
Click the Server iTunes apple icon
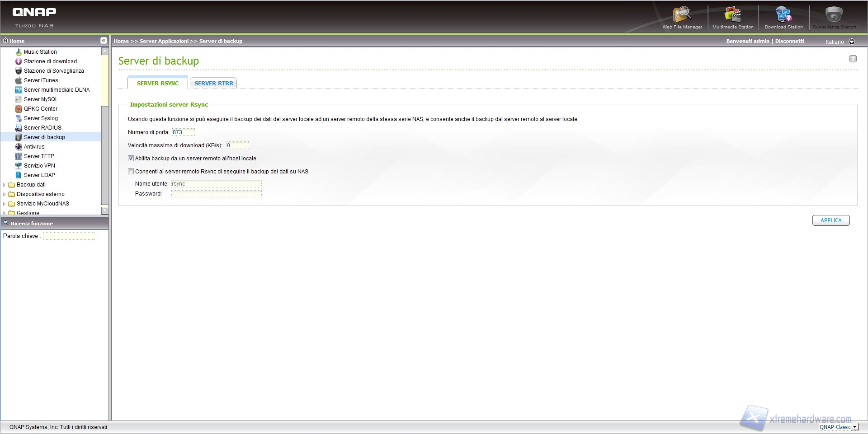19,80
